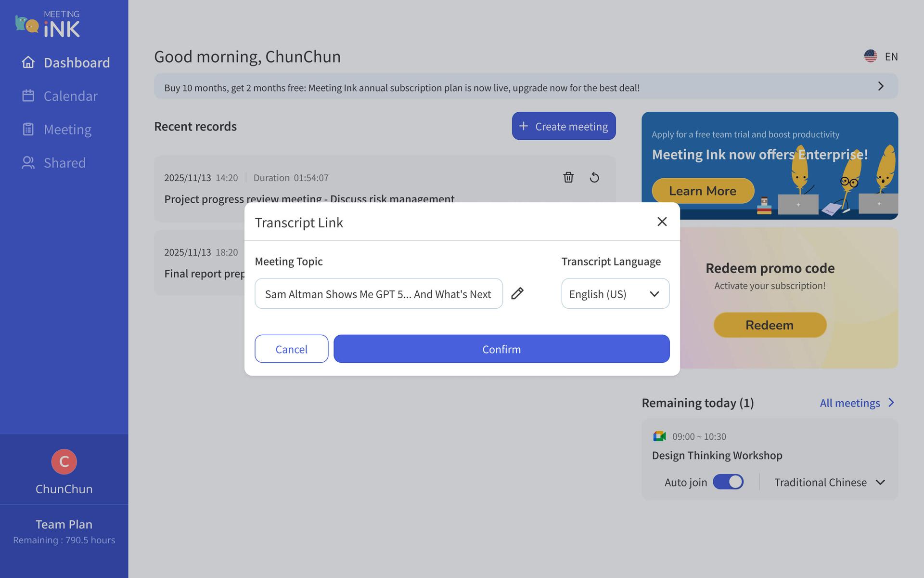Click the US flag language icon
924x578 pixels.
point(870,56)
